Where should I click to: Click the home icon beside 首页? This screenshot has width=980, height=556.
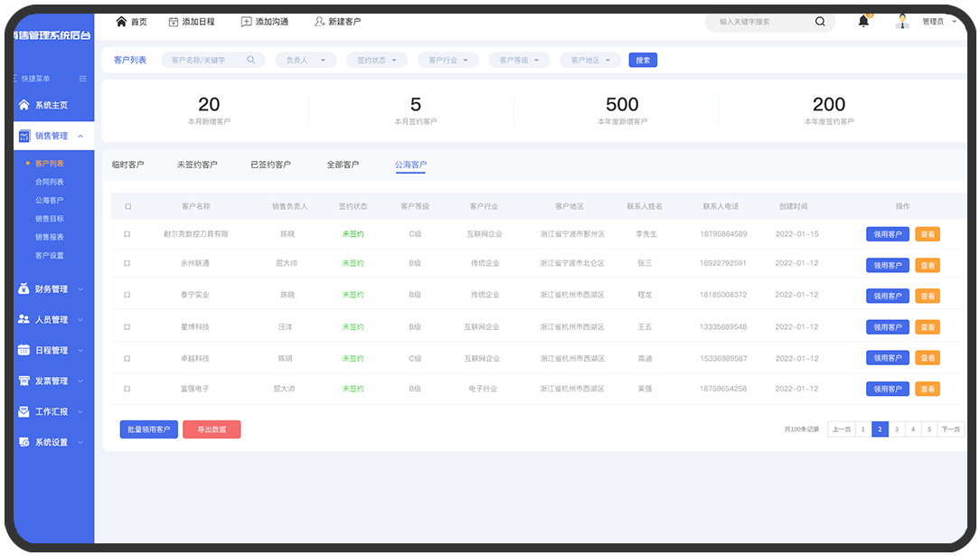click(x=121, y=22)
